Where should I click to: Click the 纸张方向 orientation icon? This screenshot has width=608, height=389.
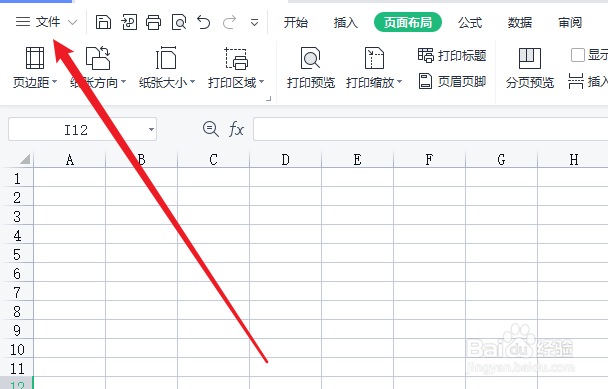point(98,58)
